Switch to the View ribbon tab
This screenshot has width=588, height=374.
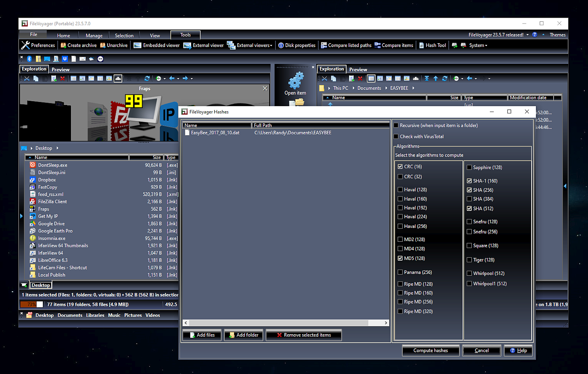[155, 36]
